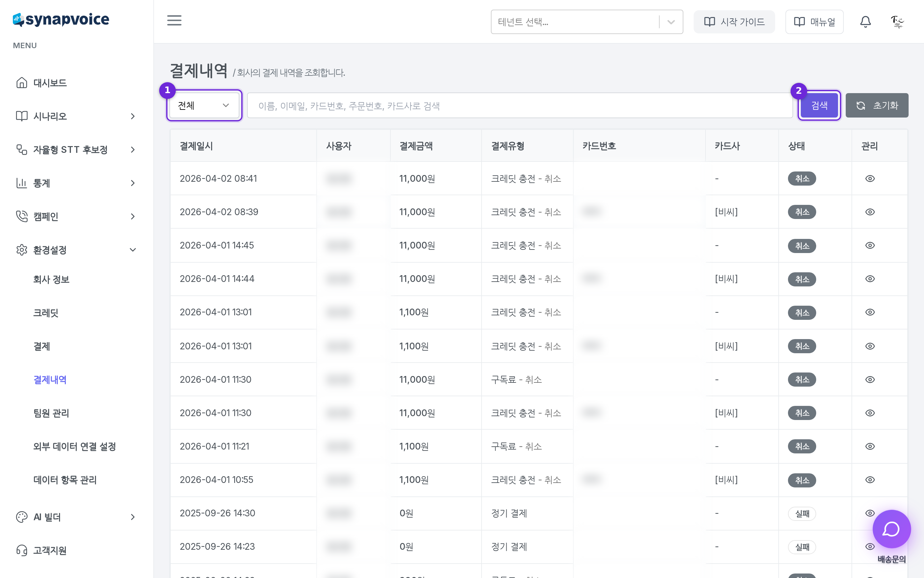
Task: Click the 검색 search button
Action: [819, 105]
